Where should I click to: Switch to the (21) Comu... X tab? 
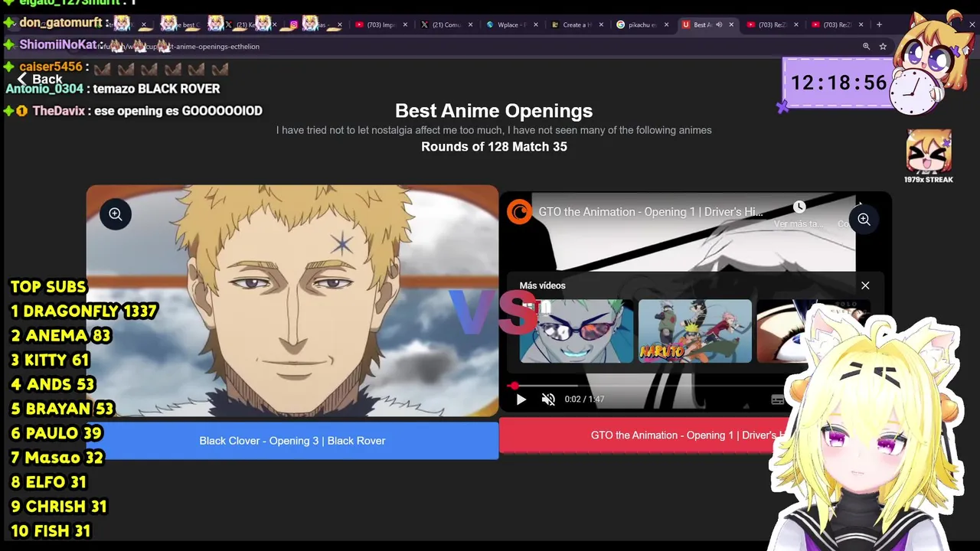(446, 24)
